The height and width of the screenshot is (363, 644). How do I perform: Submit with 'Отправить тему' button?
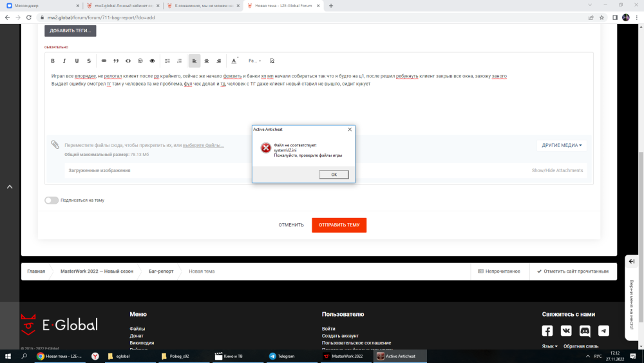(339, 225)
